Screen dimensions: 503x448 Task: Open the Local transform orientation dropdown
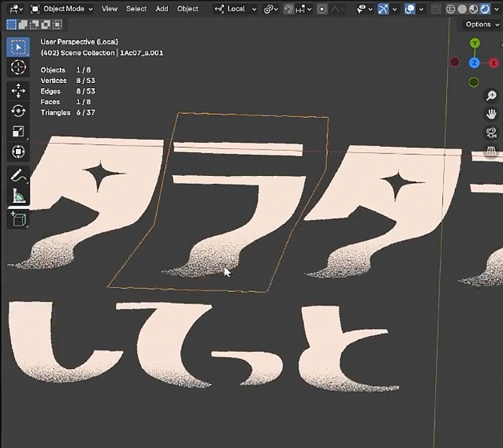pos(236,9)
